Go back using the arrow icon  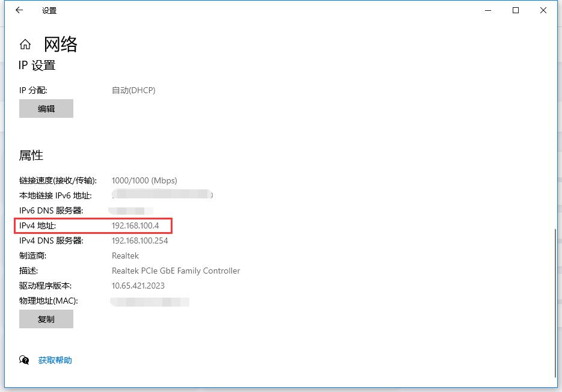coord(19,10)
